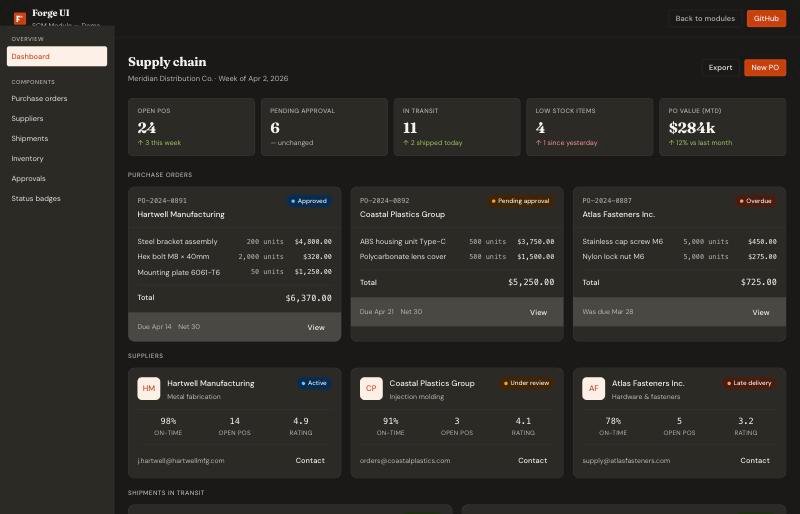Click the Back to modules button
The height and width of the screenshot is (514, 800).
tap(705, 18)
